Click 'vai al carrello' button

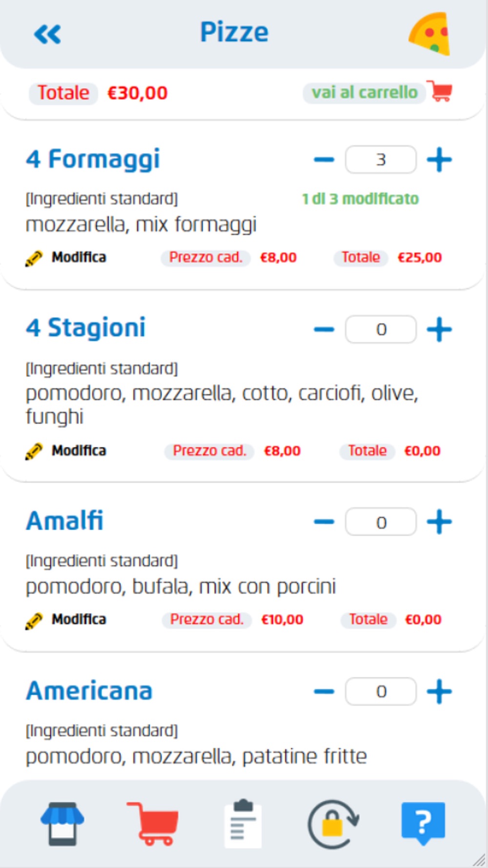[365, 92]
